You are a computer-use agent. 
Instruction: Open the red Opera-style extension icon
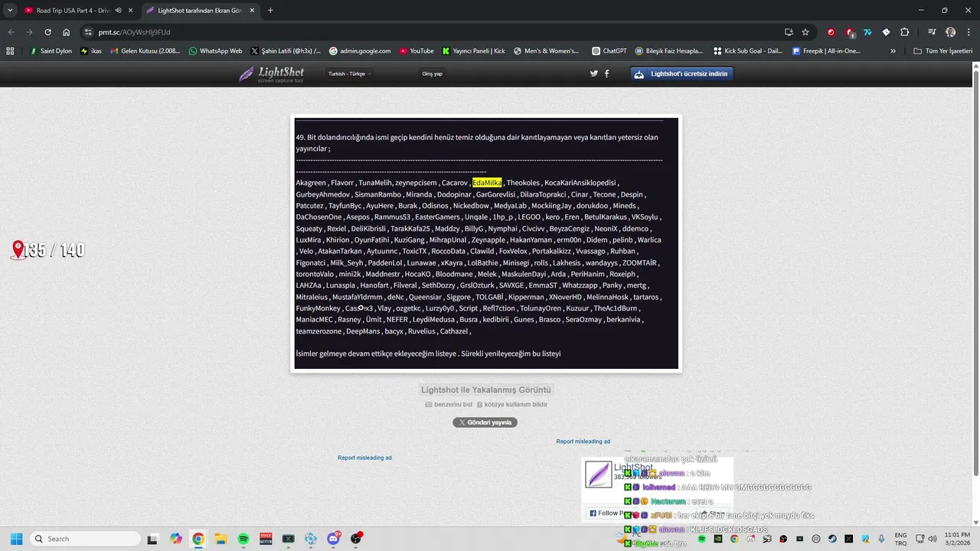[x=831, y=32]
